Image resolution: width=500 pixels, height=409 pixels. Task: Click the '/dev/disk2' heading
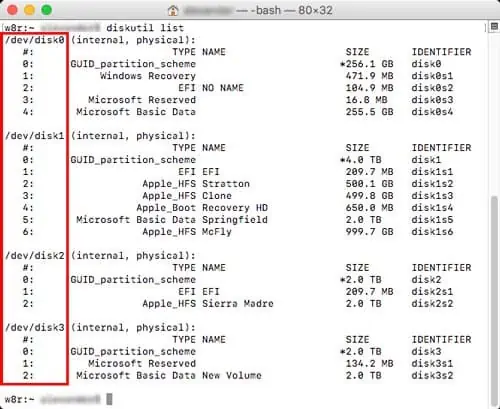tap(35, 256)
